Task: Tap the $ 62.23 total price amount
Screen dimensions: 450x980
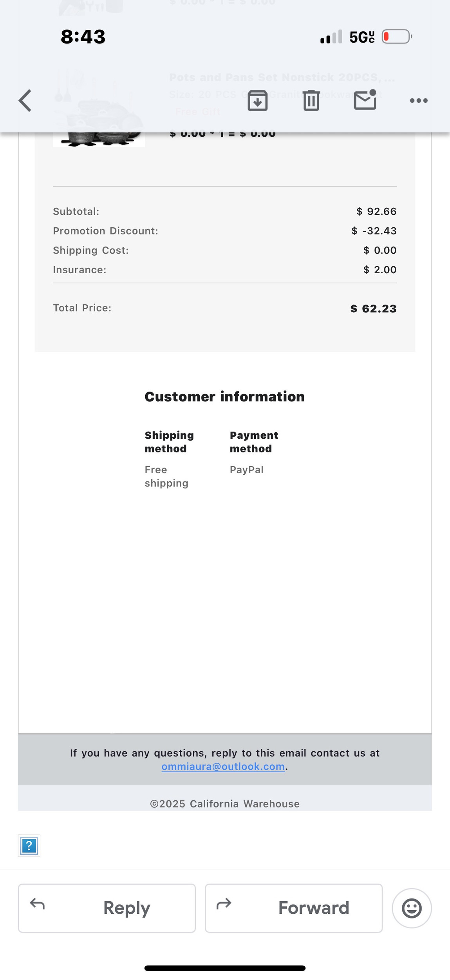Action: 373,309
